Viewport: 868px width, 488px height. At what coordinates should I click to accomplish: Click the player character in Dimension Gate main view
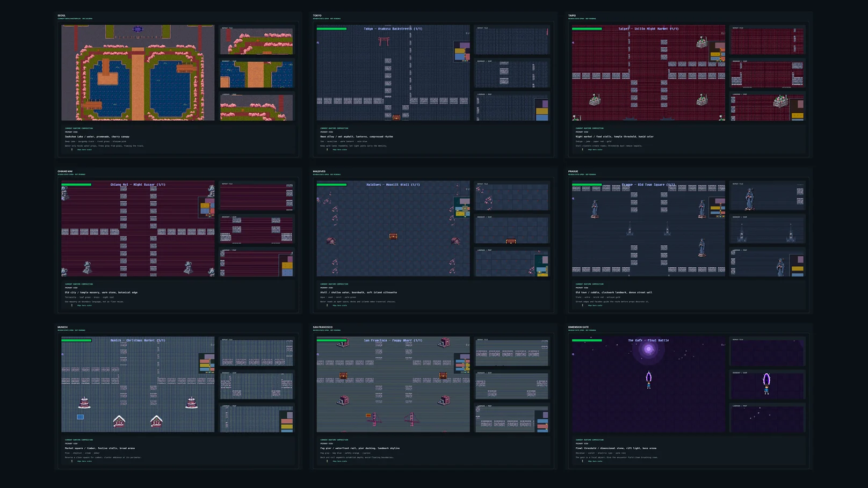(649, 380)
